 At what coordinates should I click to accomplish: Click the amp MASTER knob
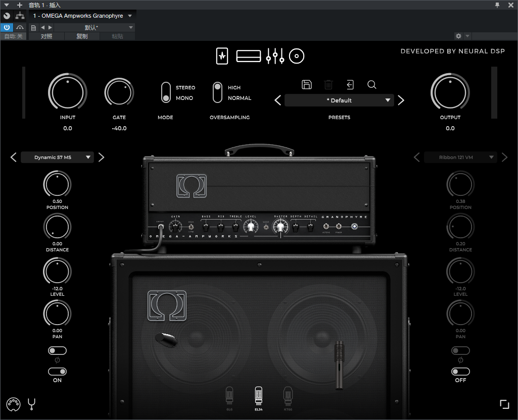(x=280, y=227)
